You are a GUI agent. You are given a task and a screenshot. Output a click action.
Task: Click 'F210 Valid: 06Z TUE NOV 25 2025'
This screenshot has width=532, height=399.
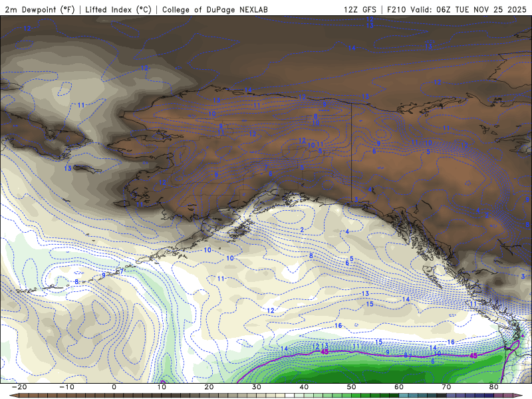(x=456, y=9)
